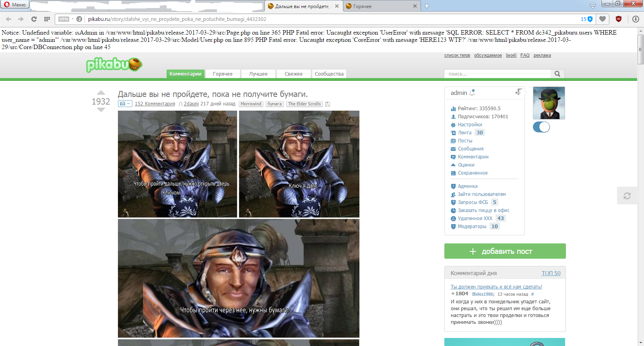Open the new tab plus button

tap(427, 6)
